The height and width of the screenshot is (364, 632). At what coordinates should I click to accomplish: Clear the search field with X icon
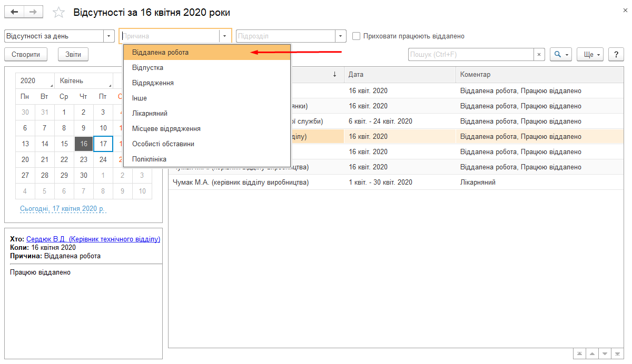(539, 54)
